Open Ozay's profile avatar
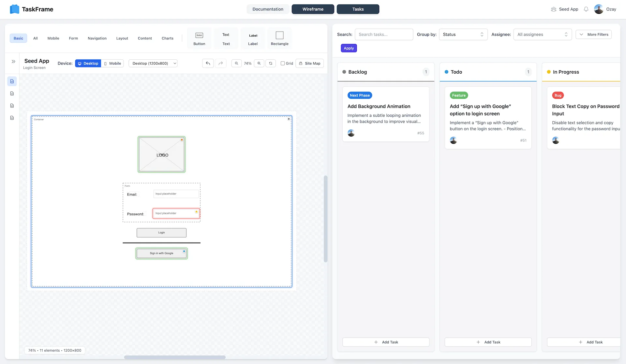The image size is (626, 364). (599, 9)
